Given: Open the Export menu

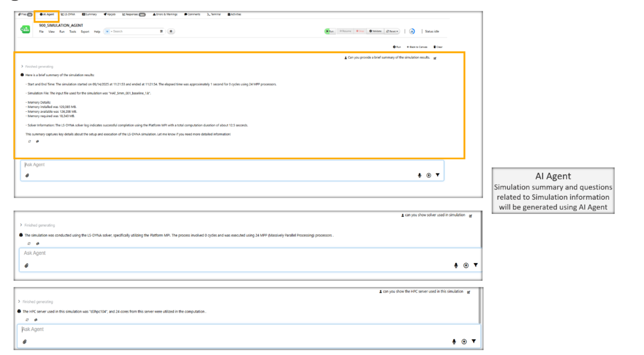Looking at the screenshot, I should coord(85,32).
